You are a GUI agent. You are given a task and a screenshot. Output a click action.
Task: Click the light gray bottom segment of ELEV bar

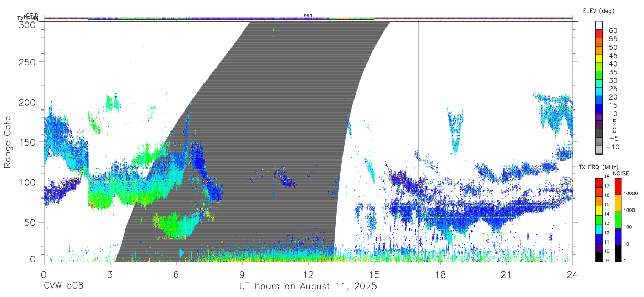[599, 150]
